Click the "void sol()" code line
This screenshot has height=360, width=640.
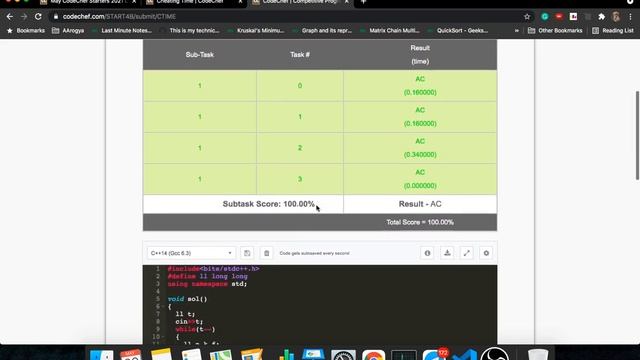click(187, 299)
